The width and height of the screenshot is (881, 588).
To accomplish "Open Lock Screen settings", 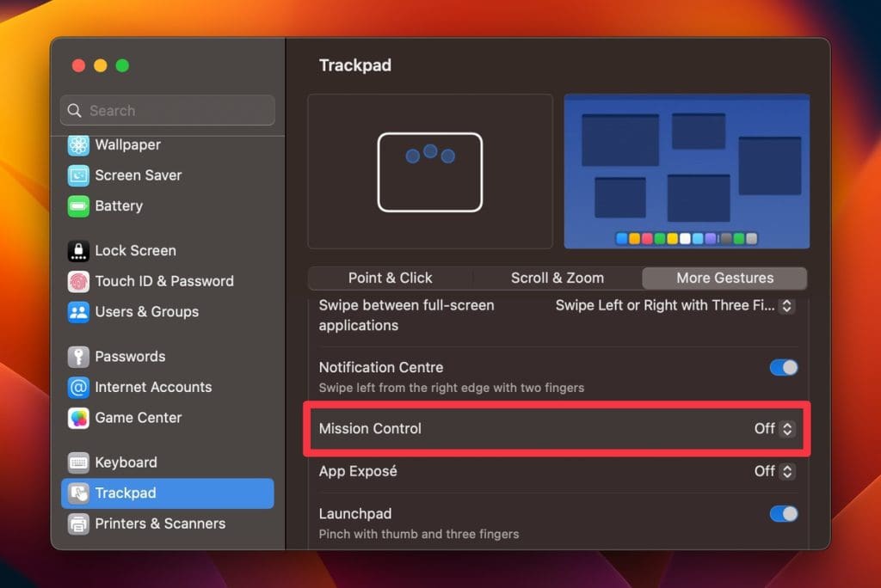I will (135, 250).
